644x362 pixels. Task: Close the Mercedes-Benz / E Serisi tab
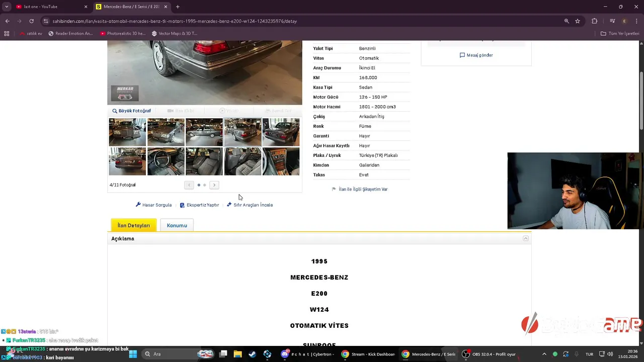pos(165,7)
